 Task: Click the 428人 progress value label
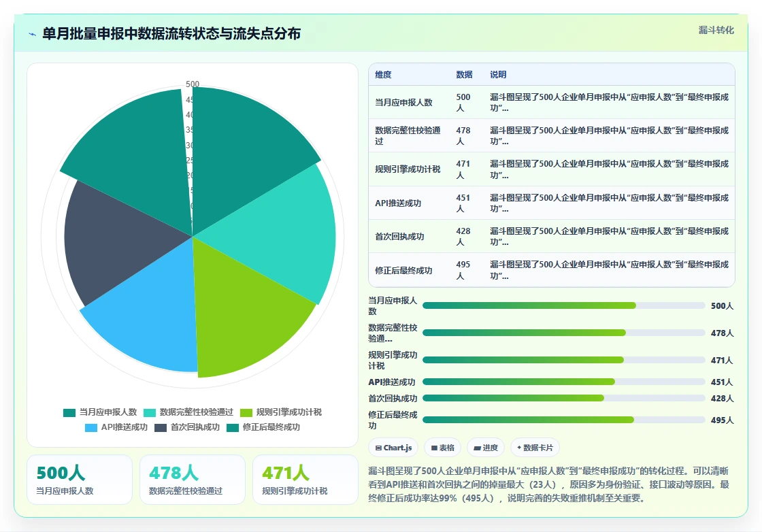(722, 399)
